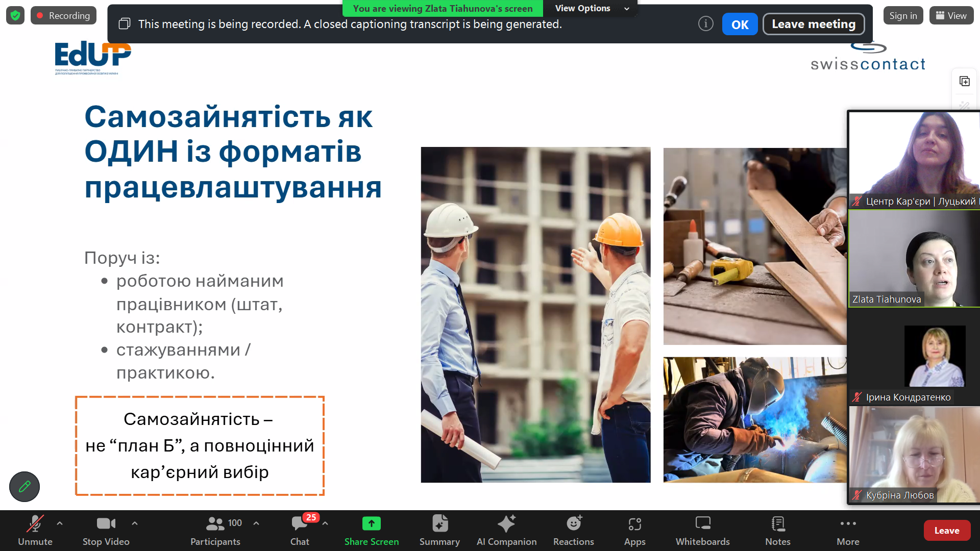The height and width of the screenshot is (551, 980).
Task: Expand video options arrow beside Stop Video
Action: pyautogui.click(x=135, y=523)
